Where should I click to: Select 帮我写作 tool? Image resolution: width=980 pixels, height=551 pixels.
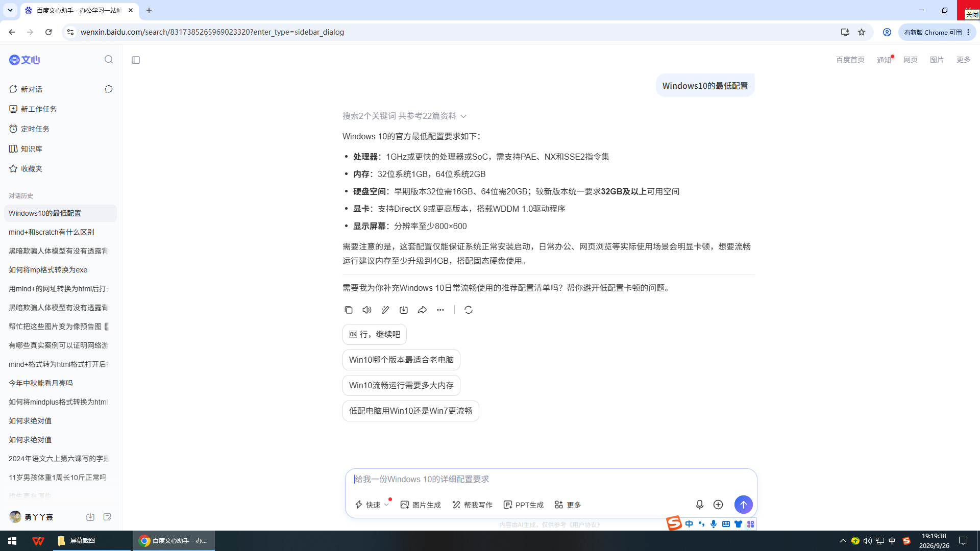(x=472, y=505)
